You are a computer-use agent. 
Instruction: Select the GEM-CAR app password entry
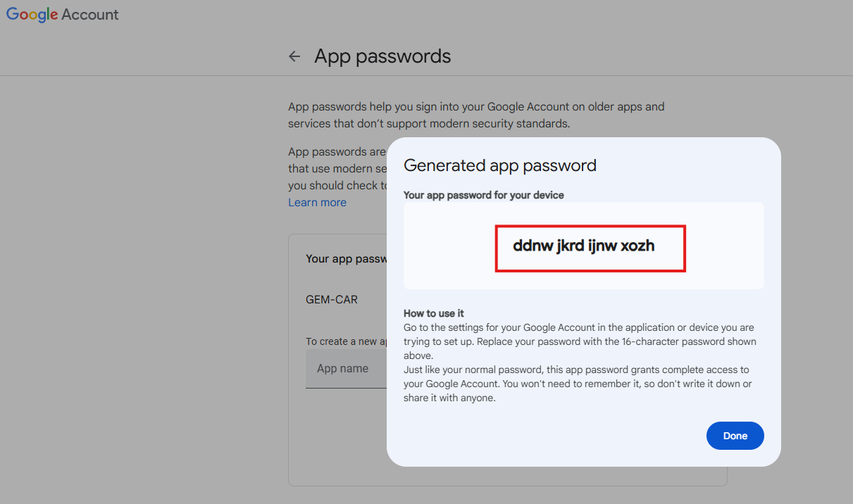[x=332, y=300]
